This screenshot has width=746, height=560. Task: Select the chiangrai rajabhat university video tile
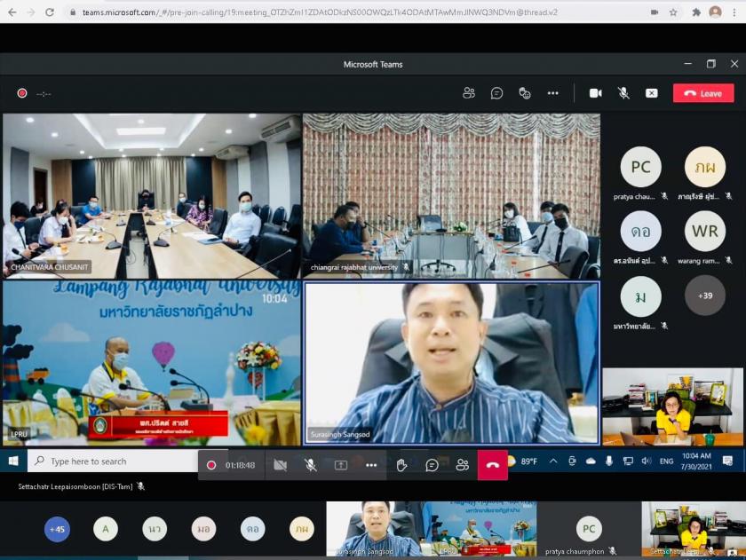coord(451,195)
